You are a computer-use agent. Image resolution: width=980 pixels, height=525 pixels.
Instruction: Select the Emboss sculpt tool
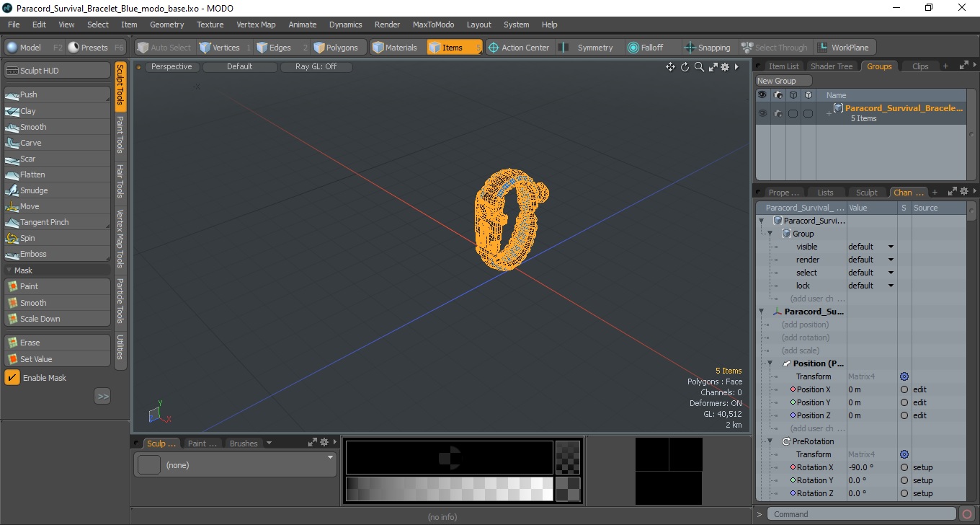[x=57, y=254]
